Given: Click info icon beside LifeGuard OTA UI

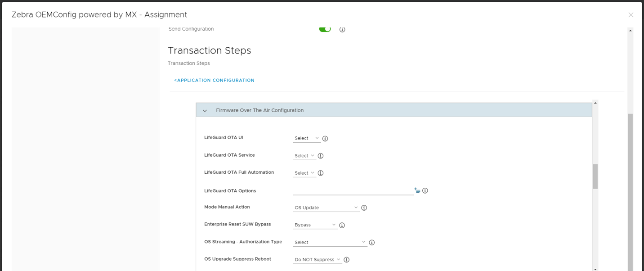Looking at the screenshot, I should (325, 139).
